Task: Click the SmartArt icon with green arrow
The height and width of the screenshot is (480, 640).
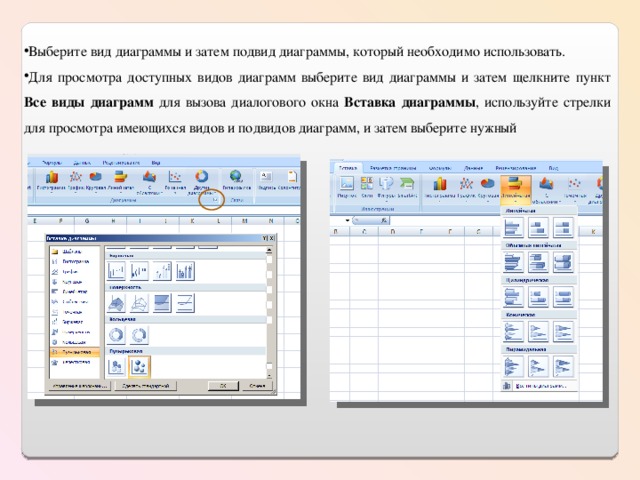Action: pos(407,186)
